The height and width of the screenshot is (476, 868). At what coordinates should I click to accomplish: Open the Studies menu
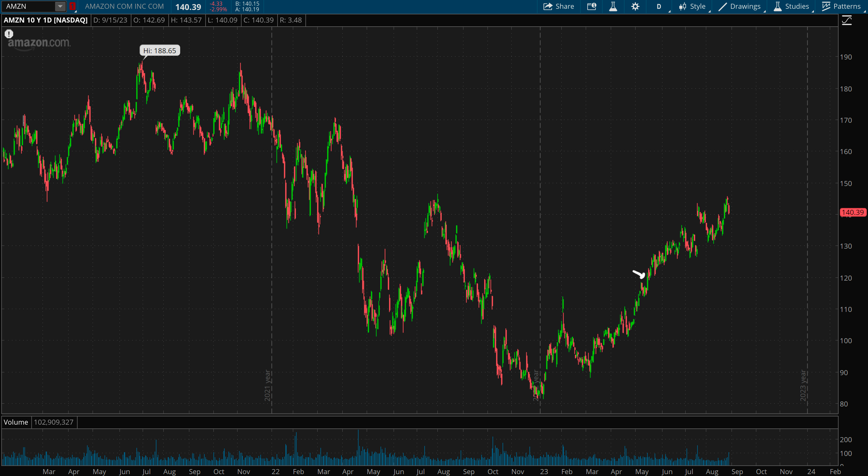(791, 6)
